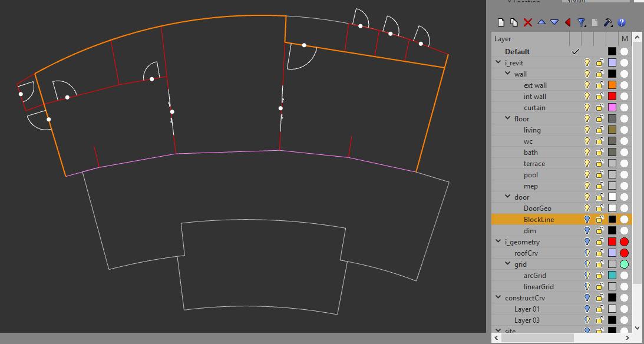Move layer down with the down arrow icon
The image size is (644, 344).
[x=554, y=22]
